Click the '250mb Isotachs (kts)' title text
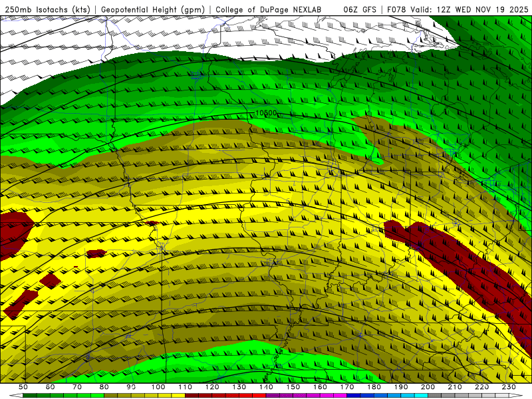Image resolution: width=532 pixels, height=399 pixels. tap(47, 10)
